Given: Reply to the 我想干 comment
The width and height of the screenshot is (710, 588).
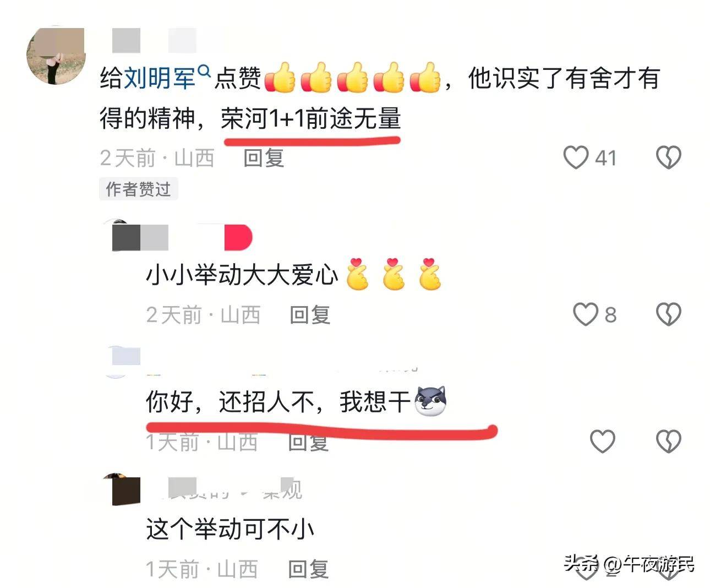Looking at the screenshot, I should [x=308, y=442].
